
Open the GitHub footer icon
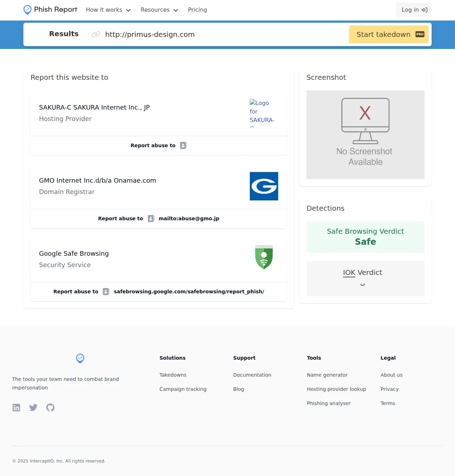pos(50,408)
